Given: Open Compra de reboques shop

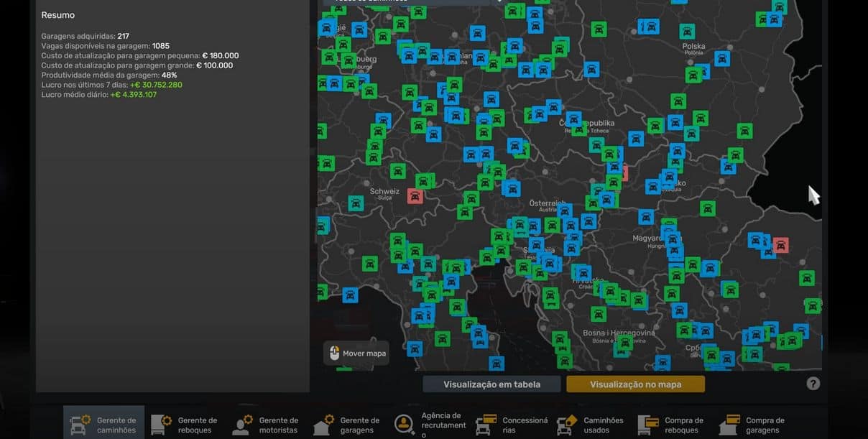Looking at the screenshot, I should pyautogui.click(x=672, y=425).
